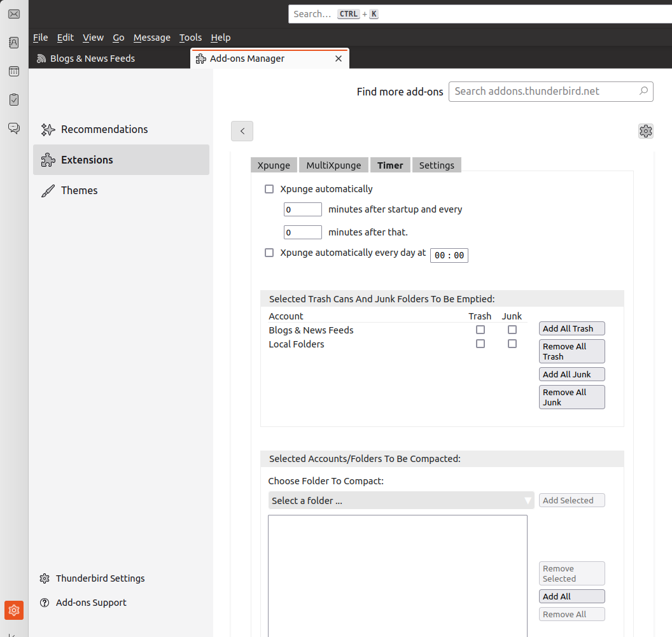Enable Xpunge automatically checkbox

[269, 189]
